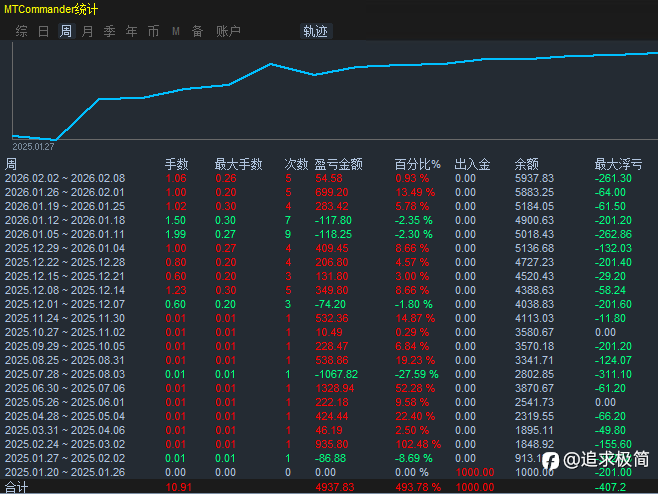658x494 pixels.
Task: Click percentage 102.48 %
Action: [x=418, y=444]
